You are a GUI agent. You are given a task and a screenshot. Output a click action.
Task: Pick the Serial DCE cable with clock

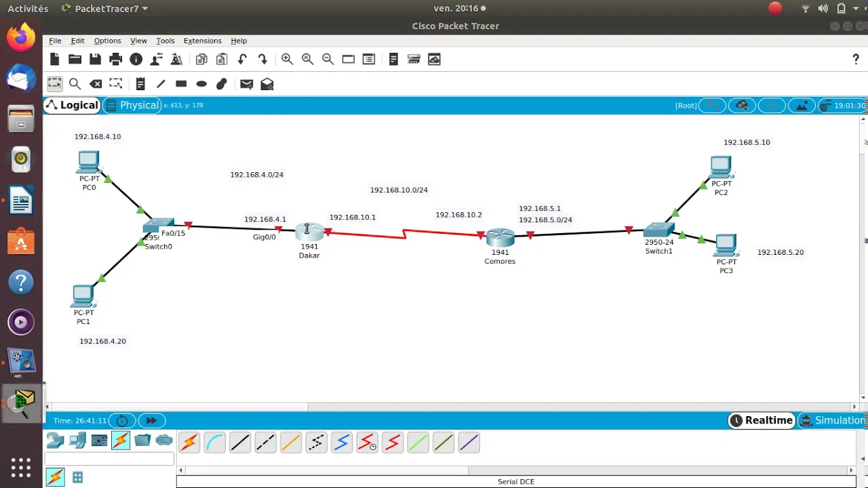pyautogui.click(x=368, y=443)
